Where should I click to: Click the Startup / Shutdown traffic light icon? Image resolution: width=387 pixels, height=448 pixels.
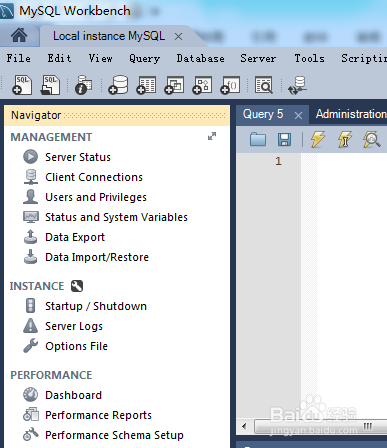click(30, 306)
